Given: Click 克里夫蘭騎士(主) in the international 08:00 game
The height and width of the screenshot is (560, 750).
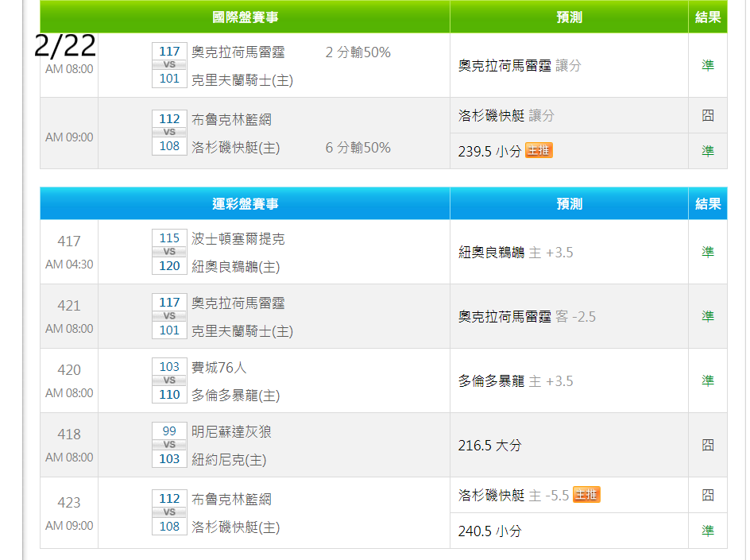Looking at the screenshot, I should [x=242, y=80].
